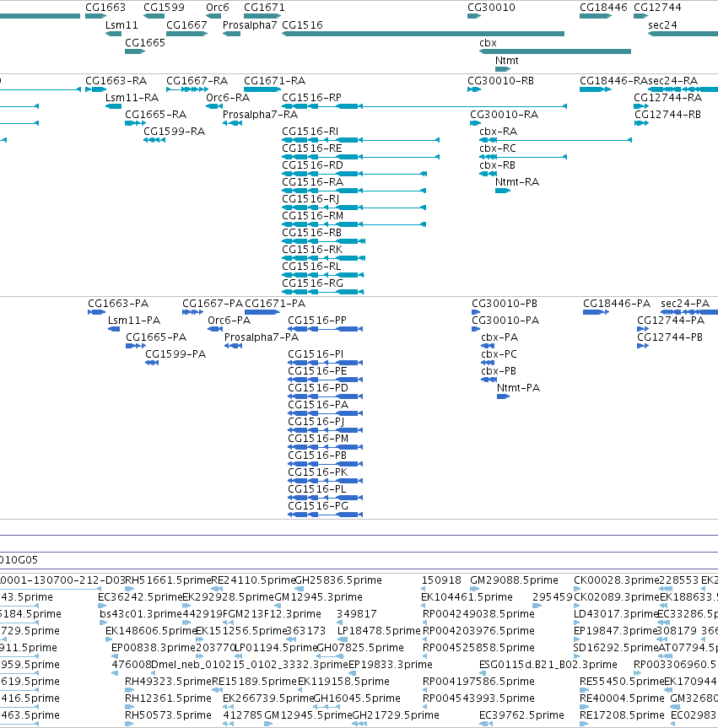The height and width of the screenshot is (728, 718).
Task: Select the cbx gene label
Action: click(x=489, y=43)
